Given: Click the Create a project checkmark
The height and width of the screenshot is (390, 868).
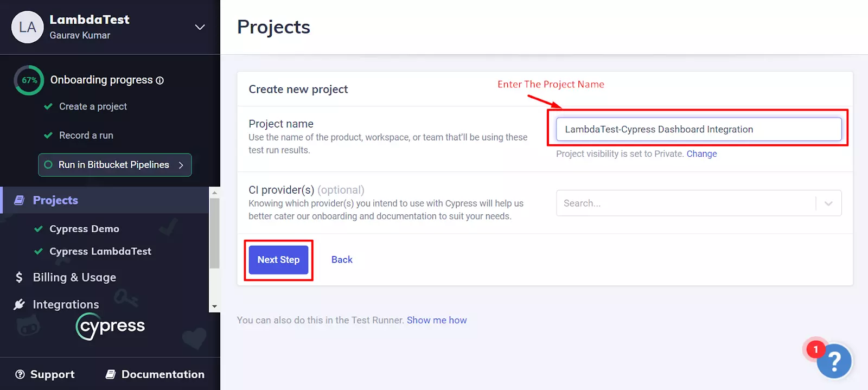Looking at the screenshot, I should 48,106.
